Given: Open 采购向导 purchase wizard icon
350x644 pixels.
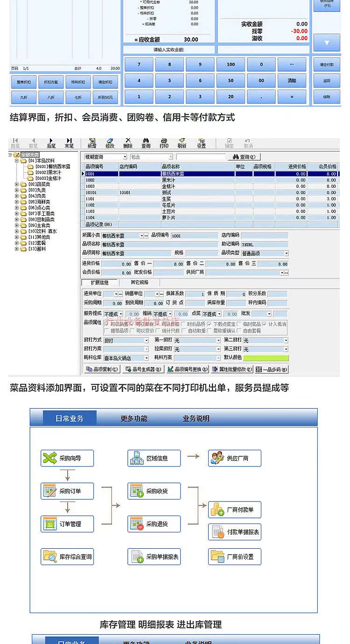Looking at the screenshot, I should click(67, 458).
